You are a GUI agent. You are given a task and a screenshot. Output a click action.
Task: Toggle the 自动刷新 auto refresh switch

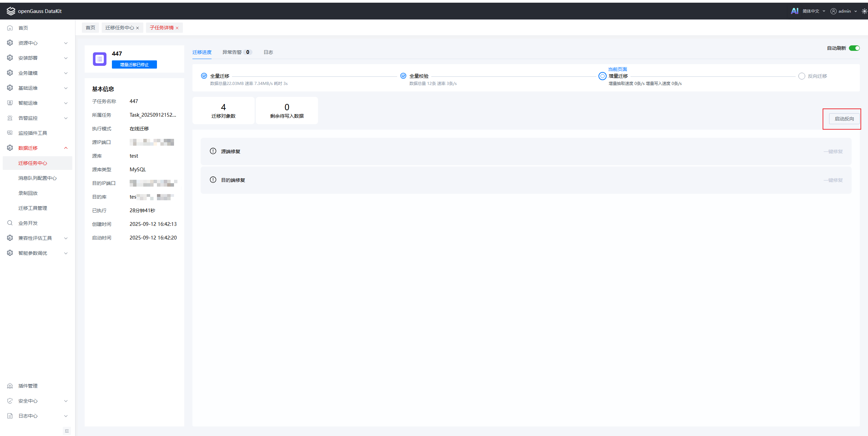click(x=854, y=48)
